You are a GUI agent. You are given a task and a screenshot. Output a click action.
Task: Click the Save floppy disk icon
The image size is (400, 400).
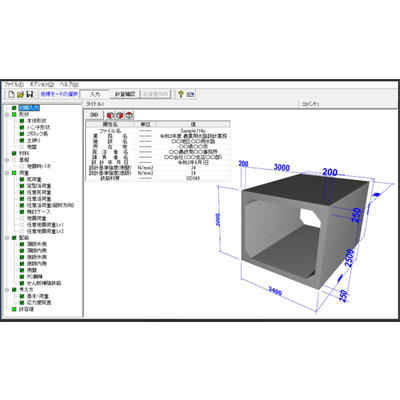30,94
